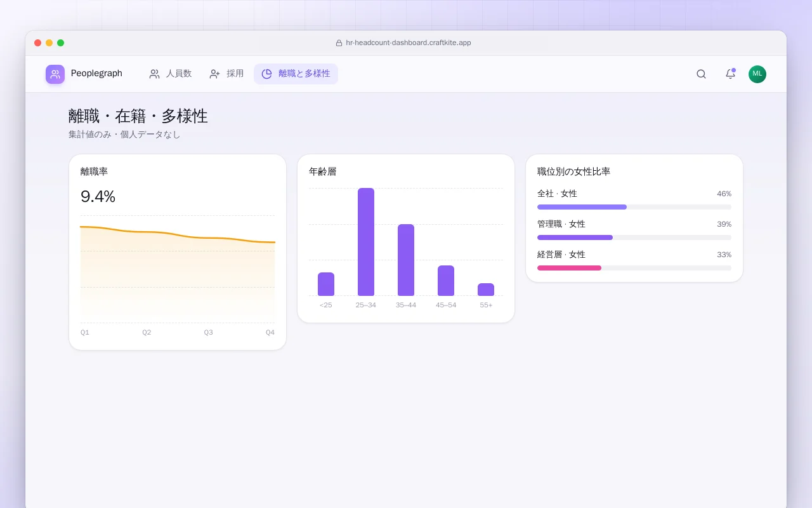
Task: Click the 45–54 age bar
Action: click(446, 281)
